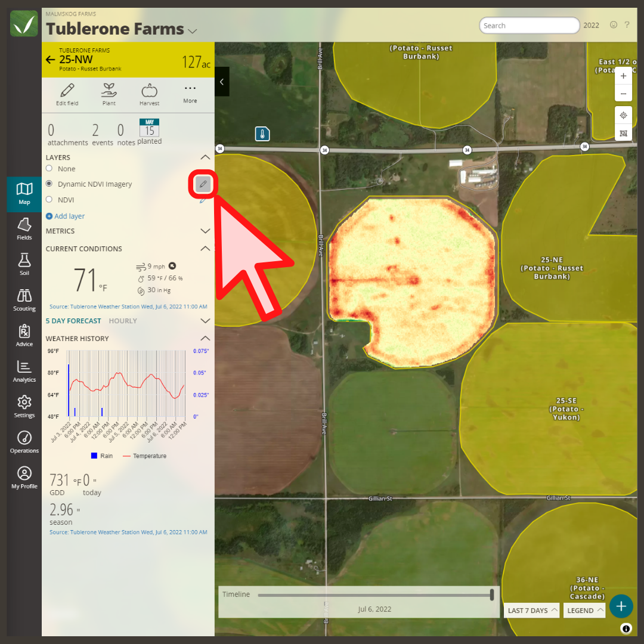Open help question mark icon
This screenshot has height=644, width=644.
coord(627,24)
